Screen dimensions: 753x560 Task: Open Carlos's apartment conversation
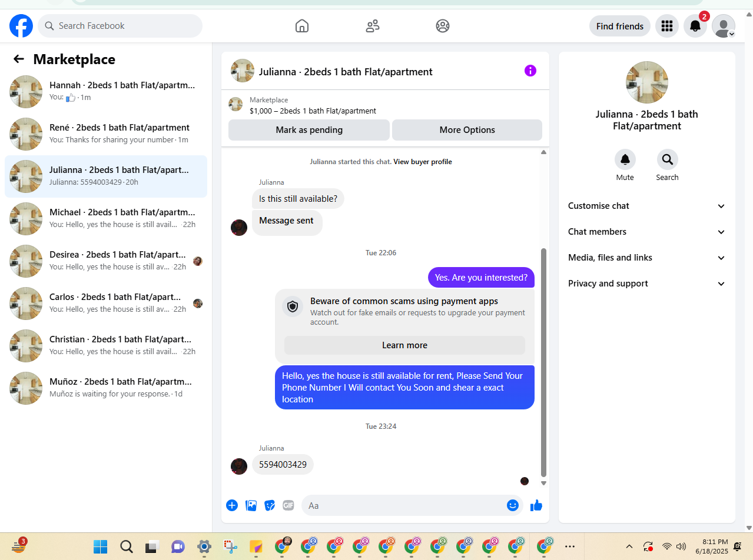point(106,304)
